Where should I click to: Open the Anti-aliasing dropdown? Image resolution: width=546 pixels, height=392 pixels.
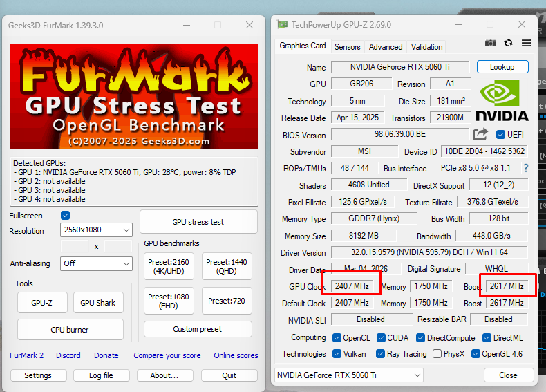pos(97,264)
